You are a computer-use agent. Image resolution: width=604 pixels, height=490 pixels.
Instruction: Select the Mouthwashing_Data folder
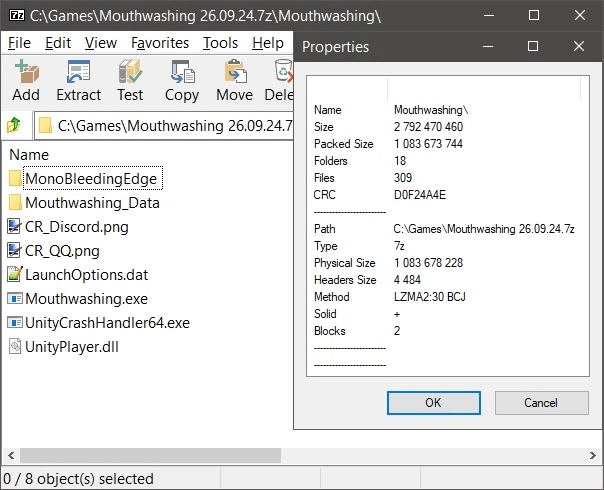coord(92,203)
